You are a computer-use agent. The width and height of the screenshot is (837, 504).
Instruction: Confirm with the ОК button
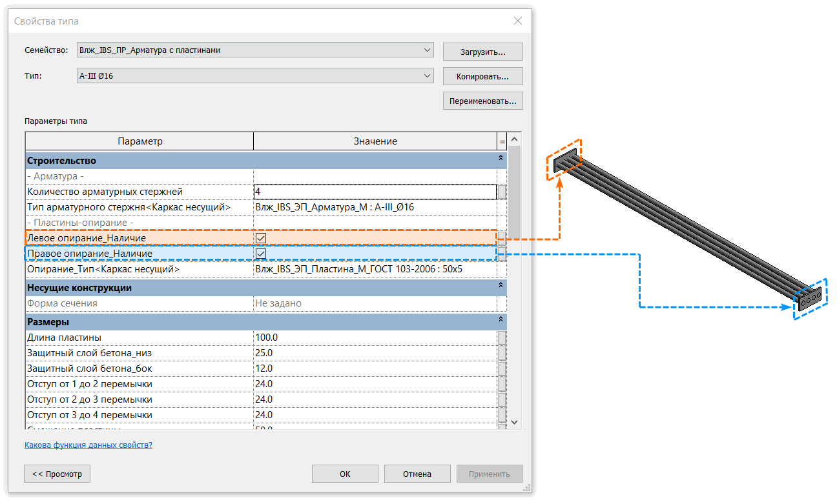[345, 474]
